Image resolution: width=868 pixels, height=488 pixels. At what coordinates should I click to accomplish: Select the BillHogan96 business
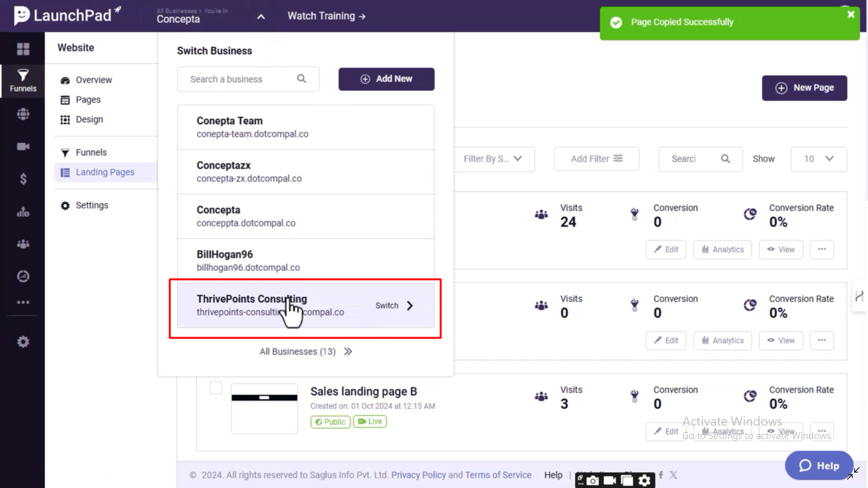click(306, 261)
